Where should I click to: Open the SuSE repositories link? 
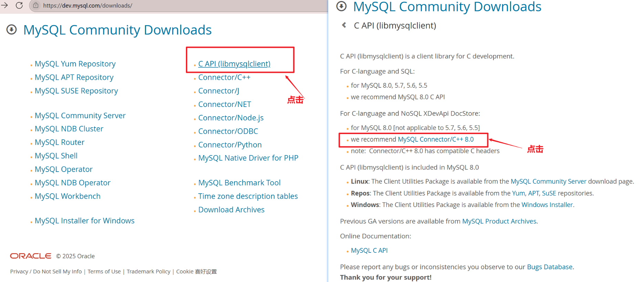pos(549,193)
